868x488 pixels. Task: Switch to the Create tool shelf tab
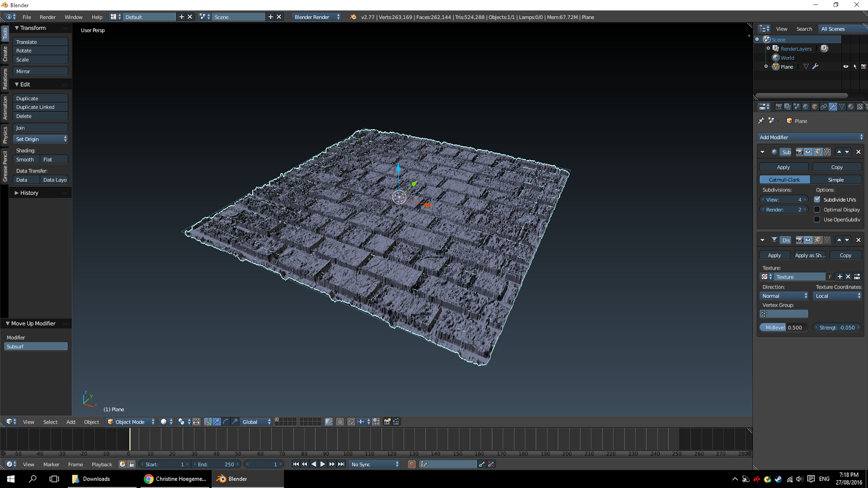tap(5, 54)
